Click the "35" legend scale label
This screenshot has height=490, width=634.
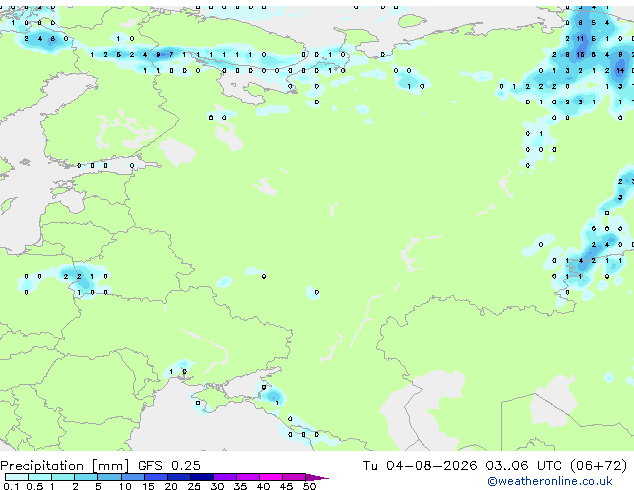click(240, 486)
